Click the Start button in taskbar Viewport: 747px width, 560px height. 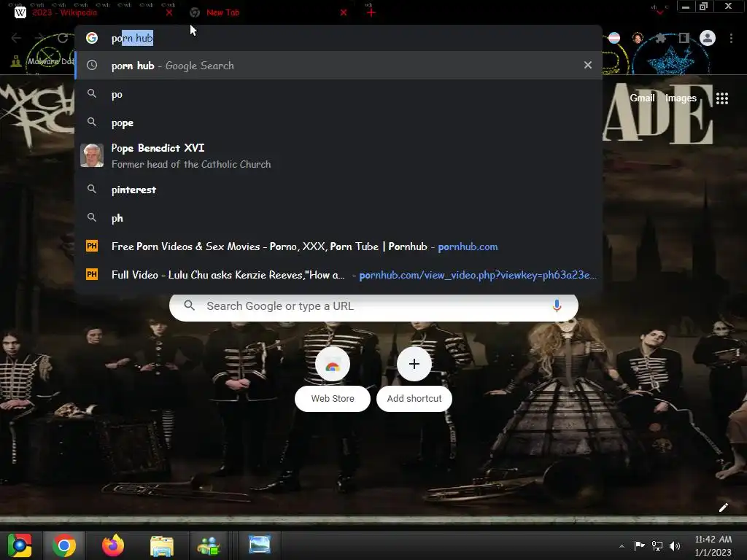[x=20, y=545]
